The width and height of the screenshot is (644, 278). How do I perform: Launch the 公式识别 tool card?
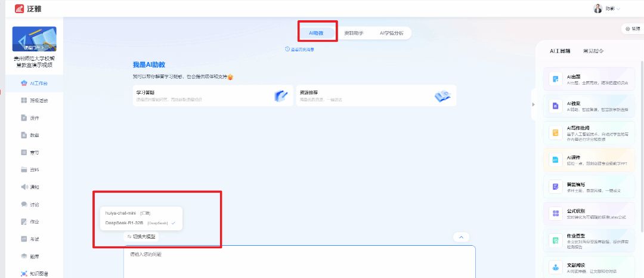point(589,214)
